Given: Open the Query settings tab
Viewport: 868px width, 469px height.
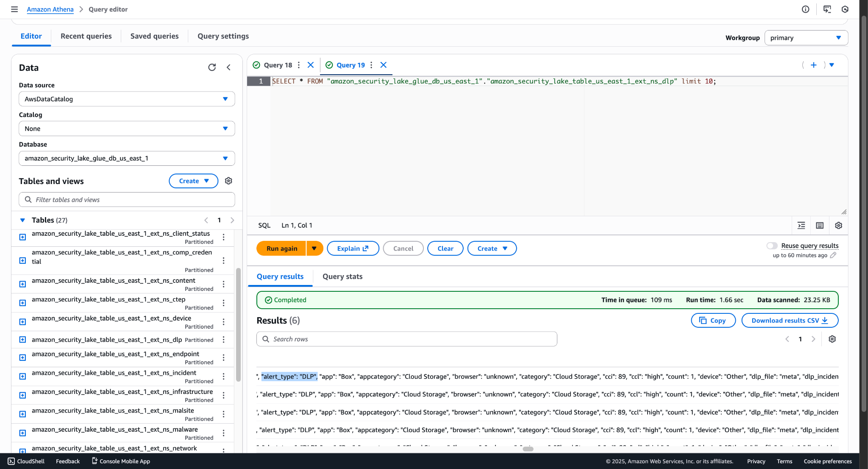Looking at the screenshot, I should 223,36.
